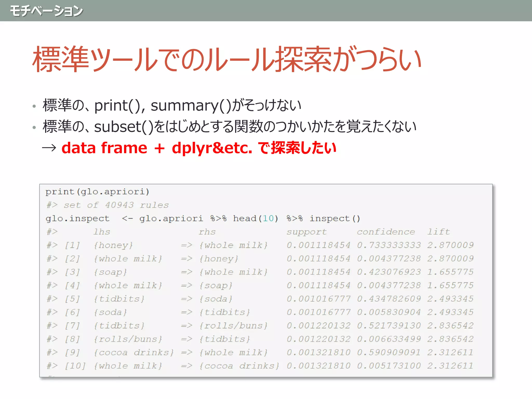
Task: Click confidence value 0.434782609
Action: coord(389,299)
